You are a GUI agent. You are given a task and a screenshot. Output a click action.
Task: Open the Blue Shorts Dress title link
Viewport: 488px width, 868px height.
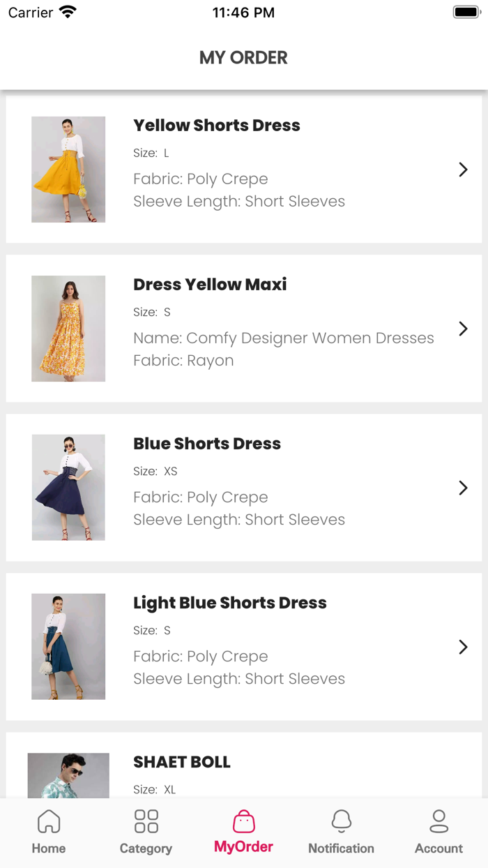[x=207, y=444]
